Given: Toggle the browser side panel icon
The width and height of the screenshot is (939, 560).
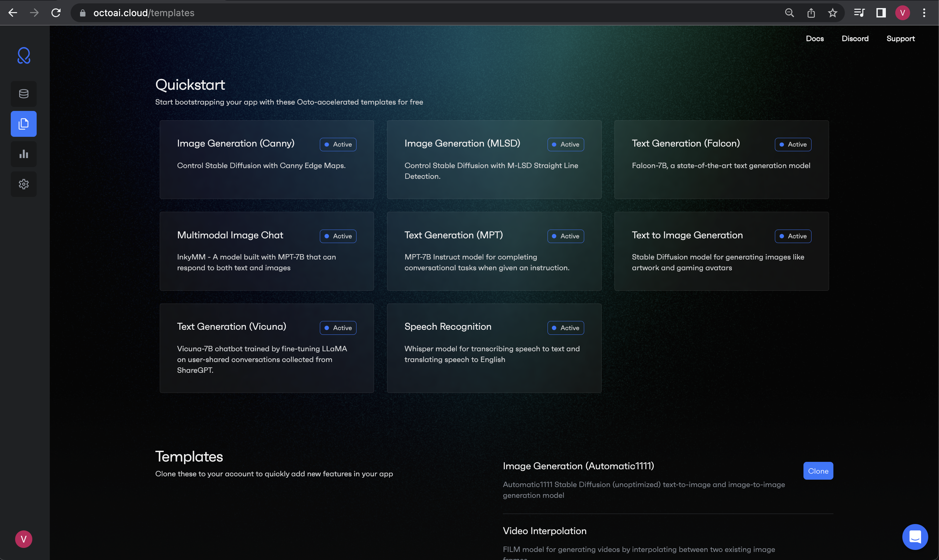Looking at the screenshot, I should tap(881, 13).
